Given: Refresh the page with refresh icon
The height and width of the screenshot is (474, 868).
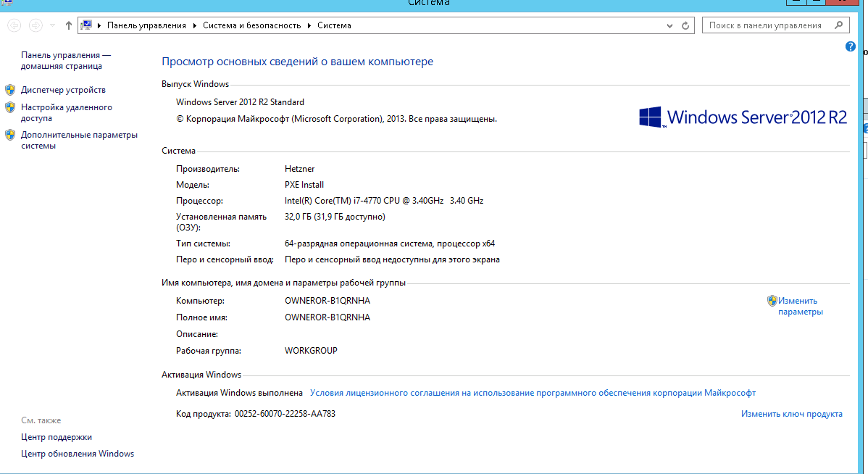Looking at the screenshot, I should pos(685,25).
